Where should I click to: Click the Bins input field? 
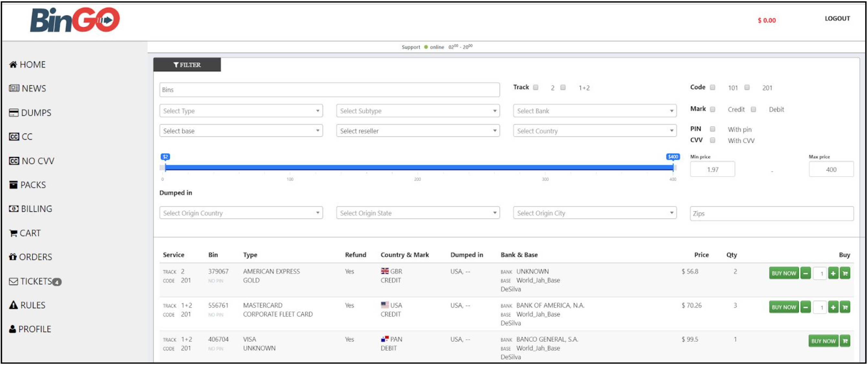coord(330,90)
